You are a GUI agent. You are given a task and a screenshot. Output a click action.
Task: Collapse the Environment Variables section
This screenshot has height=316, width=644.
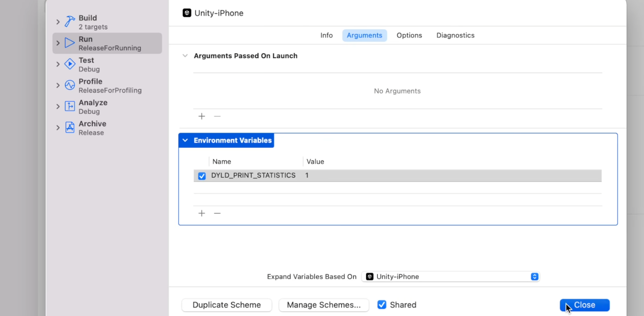point(185,140)
